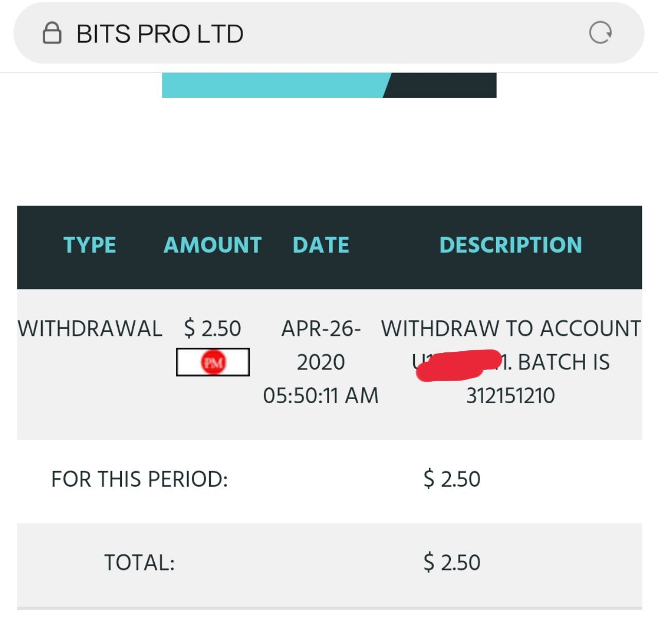Click the AMOUNT column header
This screenshot has height=644, width=658.
[212, 245]
